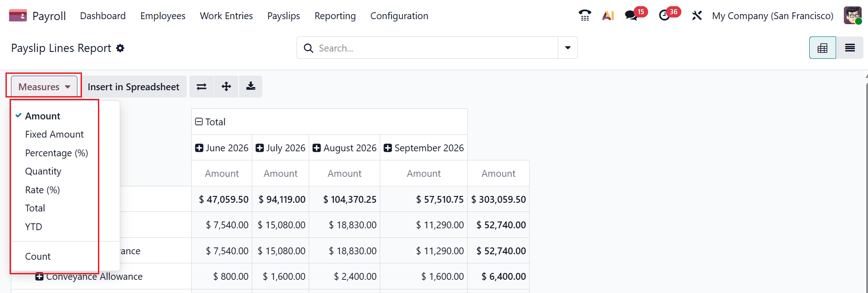Switch to the list view
The height and width of the screenshot is (293, 868).
[x=850, y=48]
